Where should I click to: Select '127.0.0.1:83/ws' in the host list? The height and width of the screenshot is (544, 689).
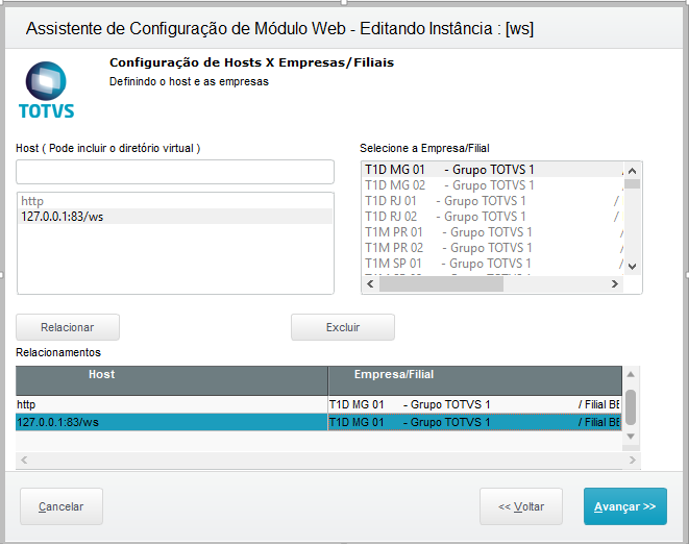coord(175,216)
